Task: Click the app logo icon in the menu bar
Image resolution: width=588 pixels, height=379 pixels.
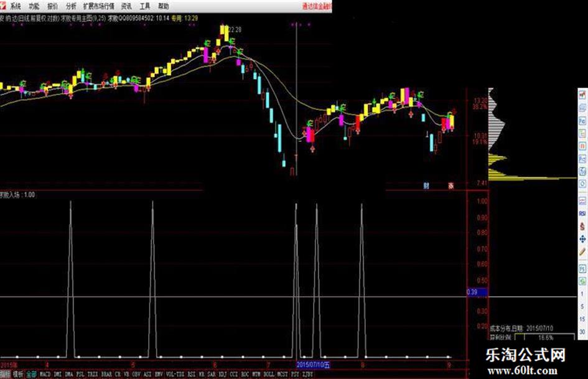Action: click(x=3, y=5)
